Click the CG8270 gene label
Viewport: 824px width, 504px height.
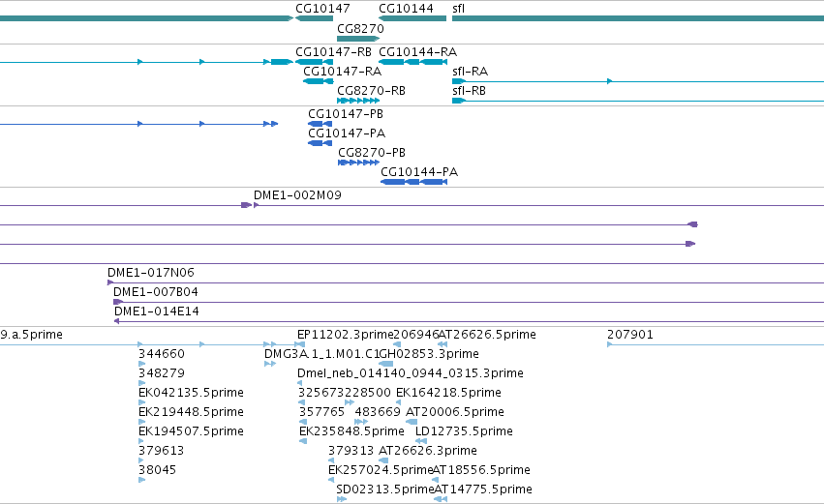(360, 28)
